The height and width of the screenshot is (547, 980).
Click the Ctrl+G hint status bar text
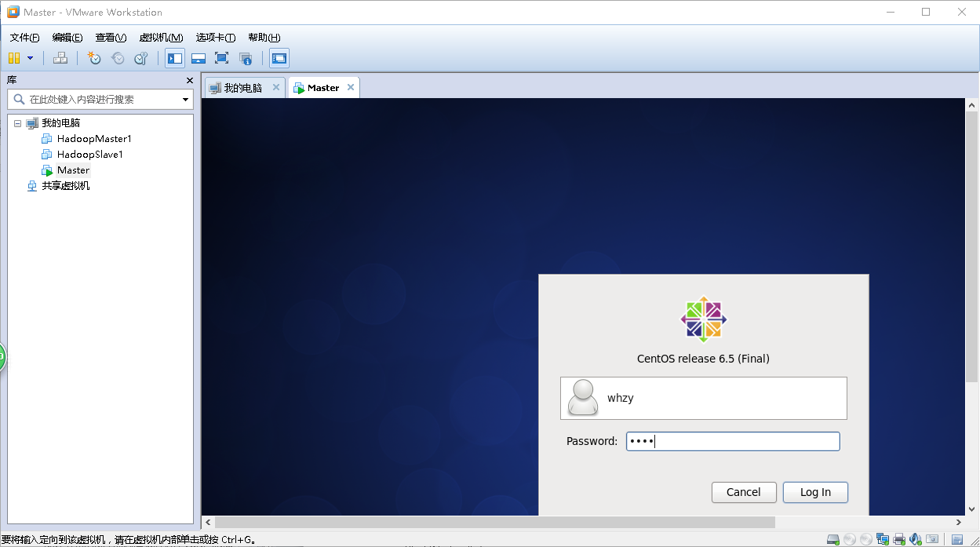pos(129,540)
